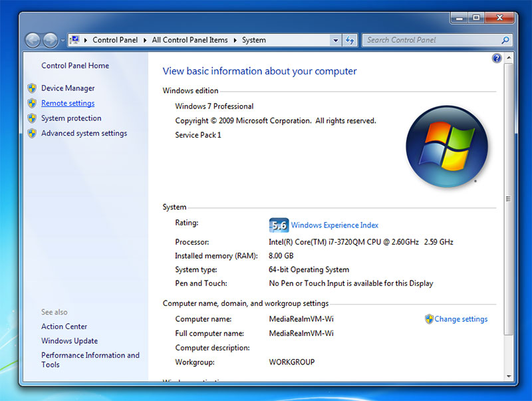Click the Computer name value MediaRealmVM-Wi
The height and width of the screenshot is (401, 532).
[x=301, y=319]
